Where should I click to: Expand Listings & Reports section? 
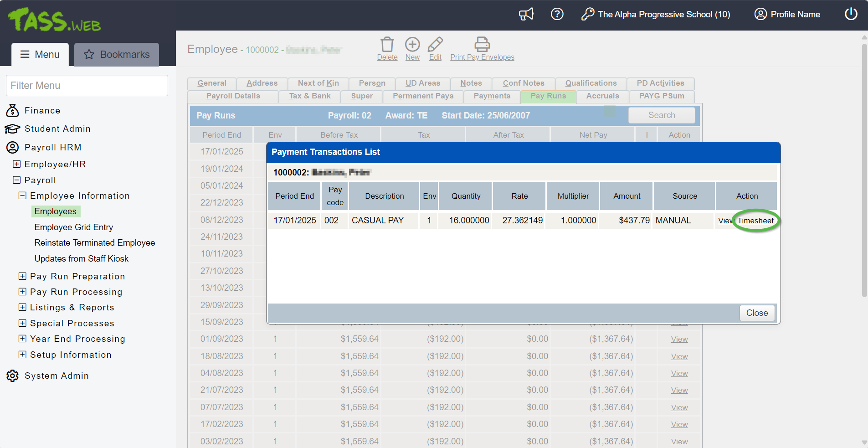pyautogui.click(x=22, y=307)
